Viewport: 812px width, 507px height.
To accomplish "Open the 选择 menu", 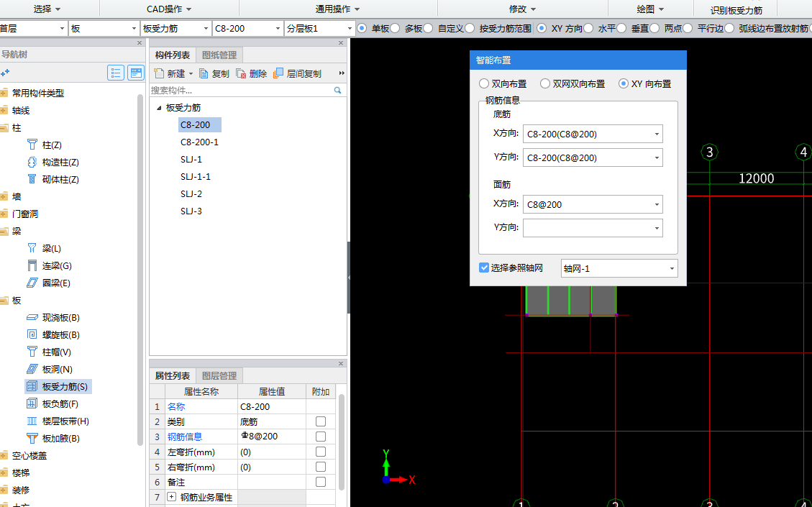I will click(47, 9).
